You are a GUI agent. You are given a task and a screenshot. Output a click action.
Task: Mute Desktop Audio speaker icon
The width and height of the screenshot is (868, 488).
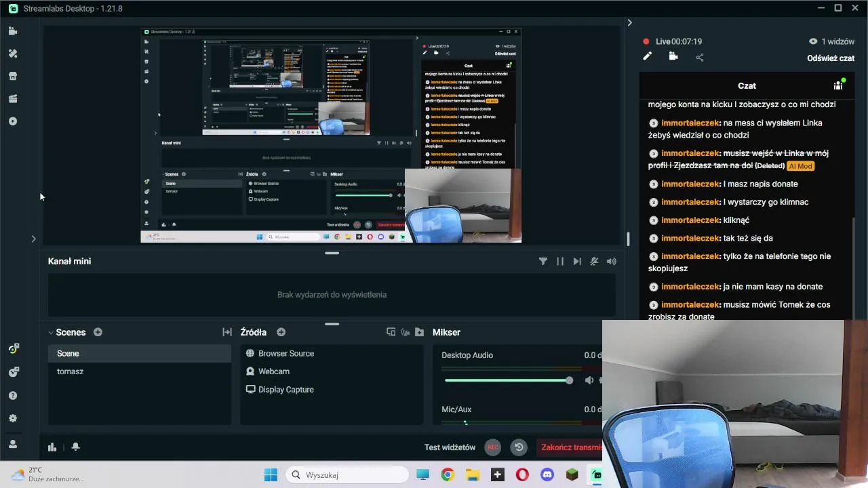coord(589,381)
